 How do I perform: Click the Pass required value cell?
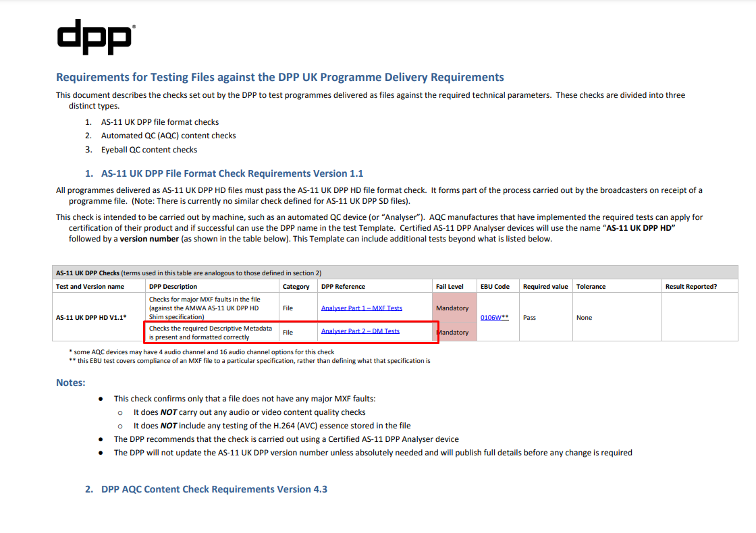546,317
